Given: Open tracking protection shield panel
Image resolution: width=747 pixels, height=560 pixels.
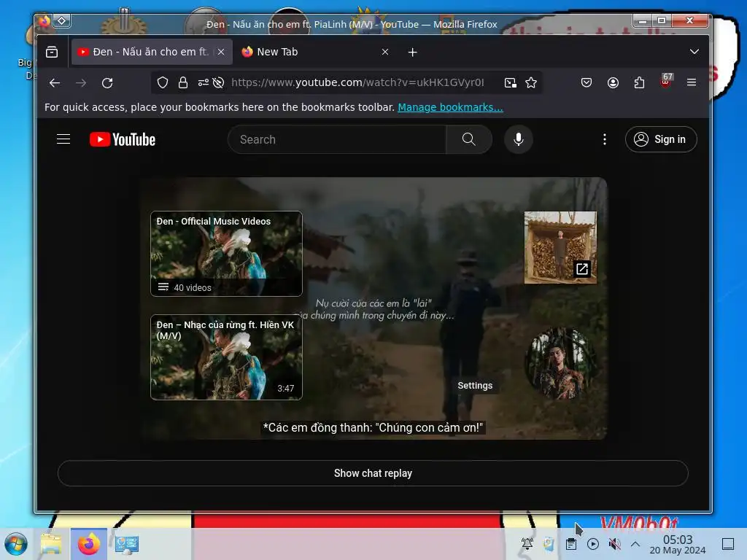Looking at the screenshot, I should [163, 83].
